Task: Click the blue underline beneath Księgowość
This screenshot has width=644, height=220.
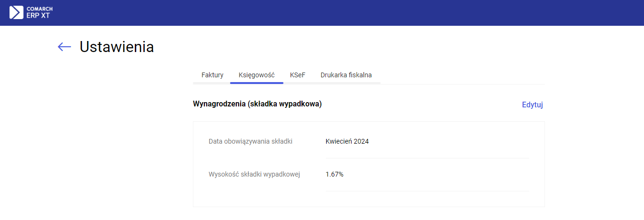Action: coord(256,83)
